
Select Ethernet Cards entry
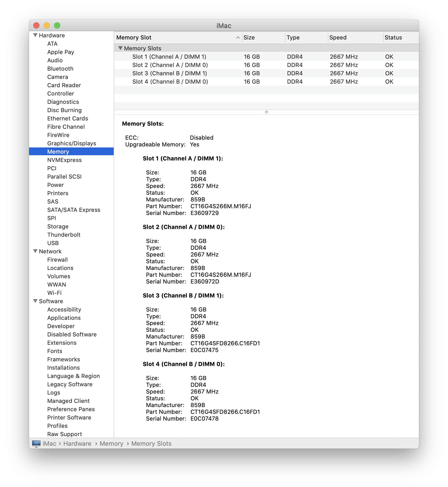coord(68,118)
